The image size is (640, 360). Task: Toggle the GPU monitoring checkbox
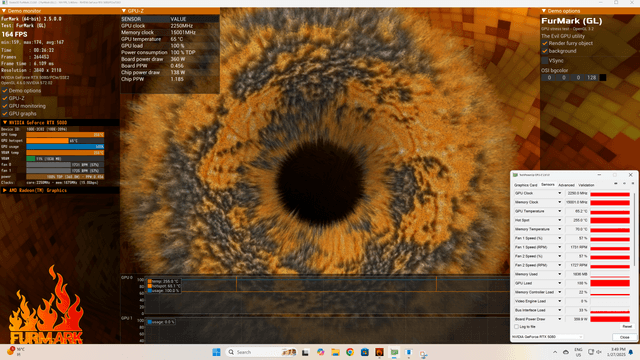pos(5,106)
